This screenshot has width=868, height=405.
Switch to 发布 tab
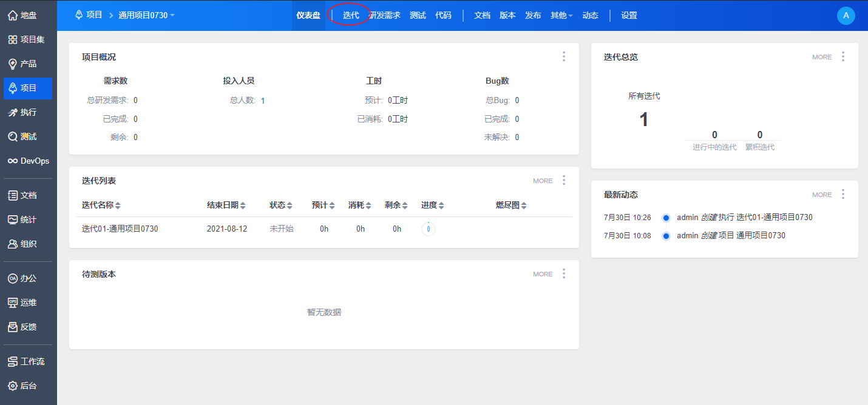tap(533, 15)
